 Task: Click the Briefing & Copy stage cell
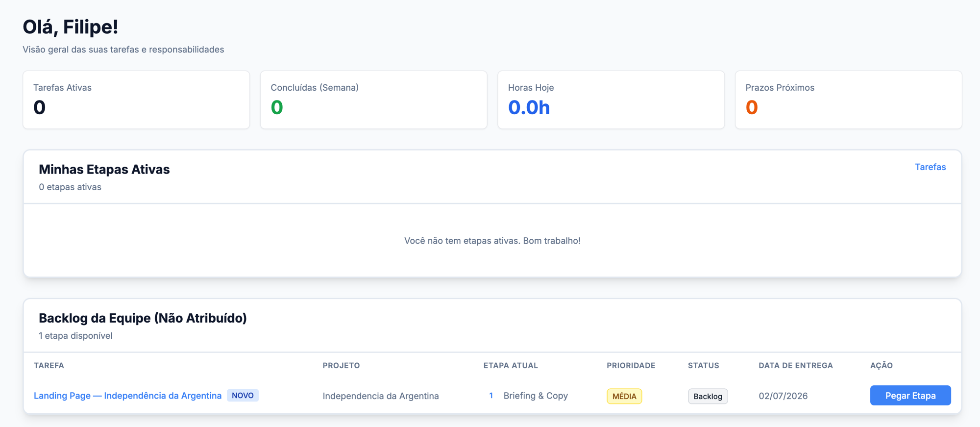[536, 396]
